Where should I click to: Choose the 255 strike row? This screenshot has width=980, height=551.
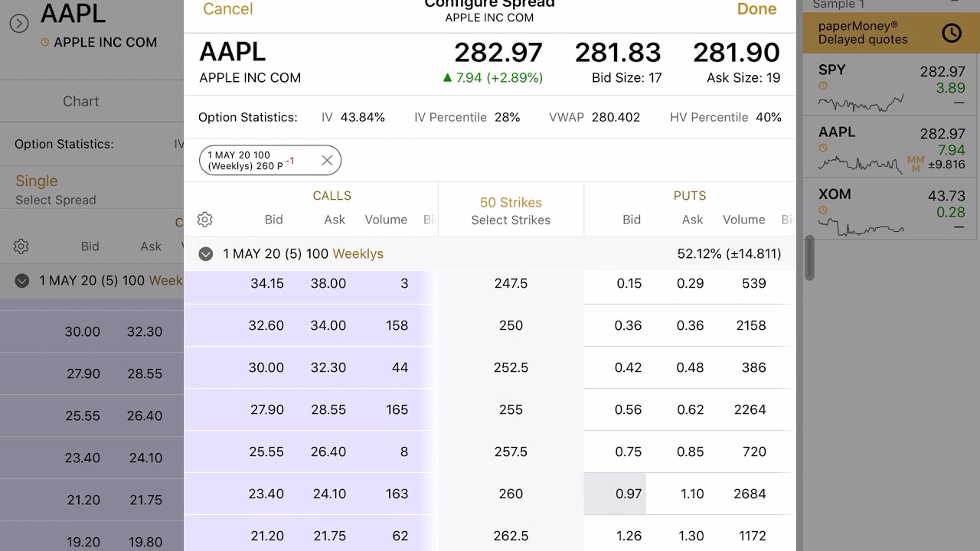tap(511, 409)
